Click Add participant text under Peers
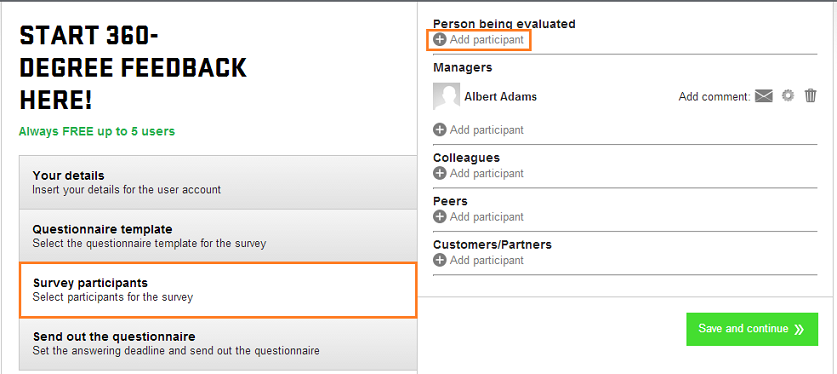 tap(487, 217)
